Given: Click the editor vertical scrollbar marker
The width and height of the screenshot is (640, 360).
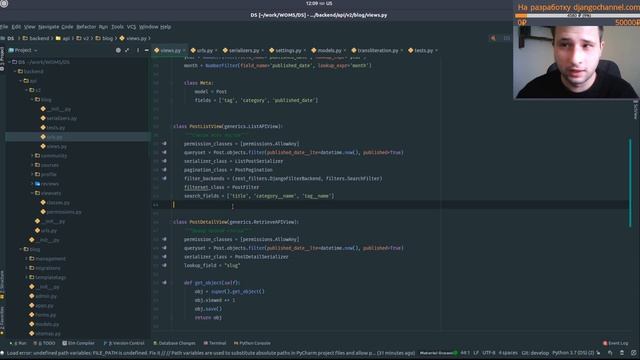Looking at the screenshot, I should pyautogui.click(x=630, y=183).
